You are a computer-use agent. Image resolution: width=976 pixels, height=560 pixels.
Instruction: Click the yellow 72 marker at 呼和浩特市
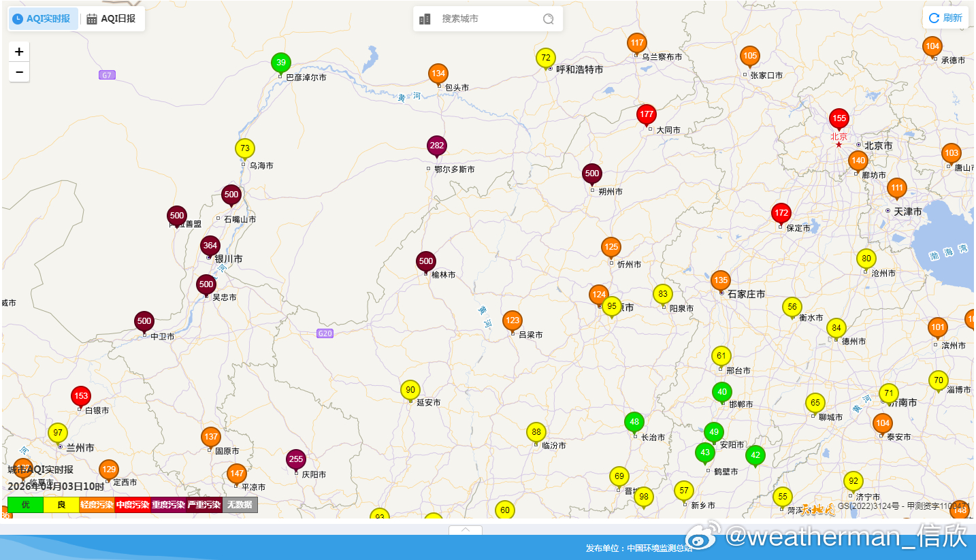(546, 59)
